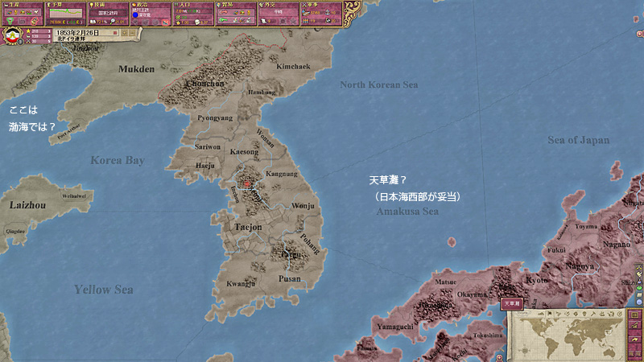The image size is (644, 362).
Task: Click the budget graph in the top bar
Action: pyautogui.click(x=66, y=13)
